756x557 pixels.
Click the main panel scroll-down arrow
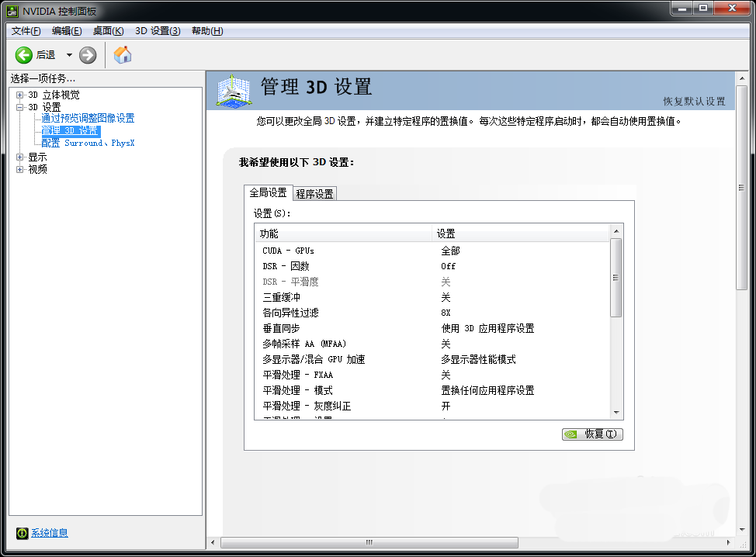(741, 530)
